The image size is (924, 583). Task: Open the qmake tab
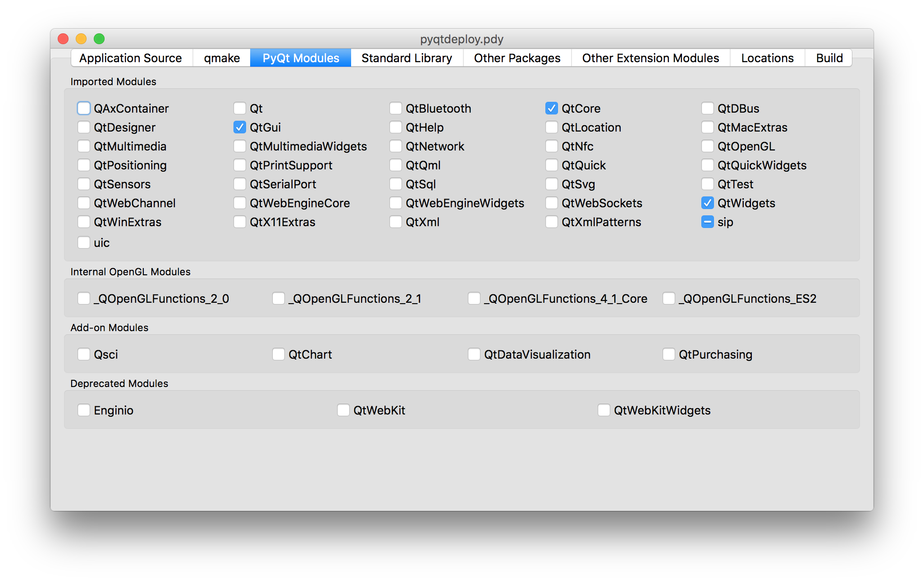click(222, 58)
